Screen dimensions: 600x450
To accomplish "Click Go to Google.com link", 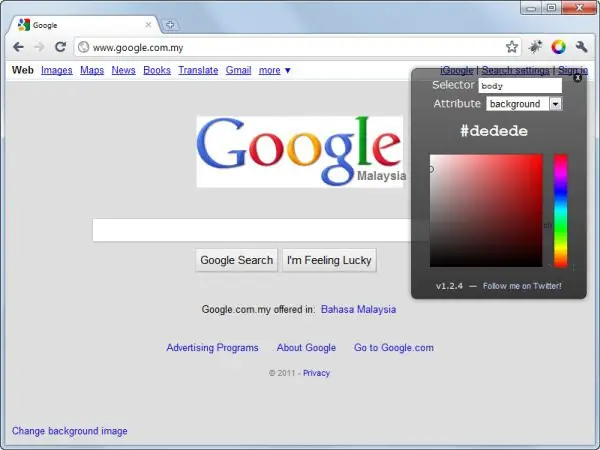I will click(394, 347).
